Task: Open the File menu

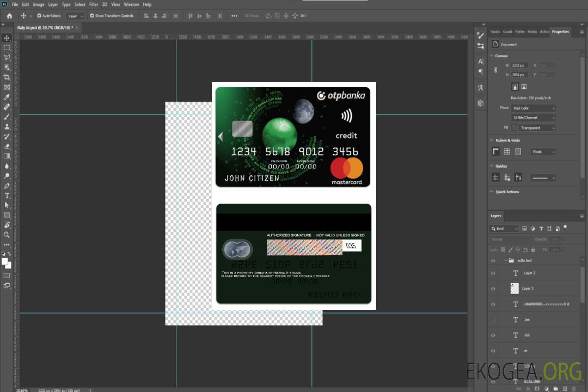Action: click(x=15, y=4)
